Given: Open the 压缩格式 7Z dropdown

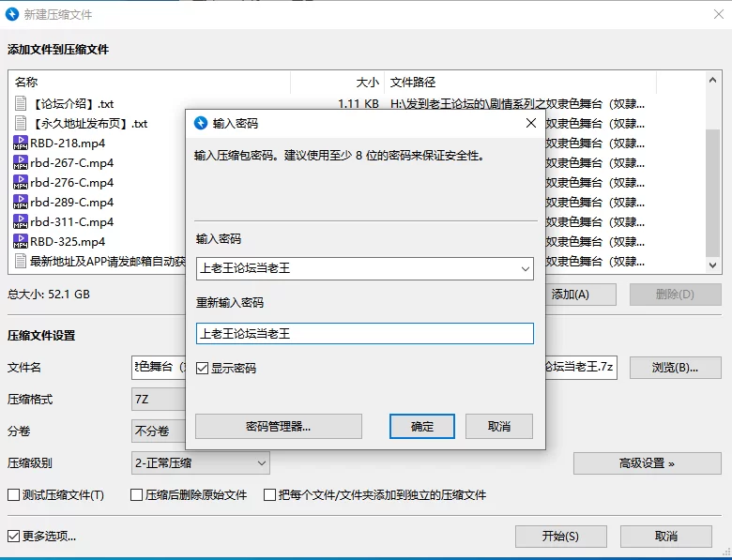Looking at the screenshot, I should (x=159, y=400).
